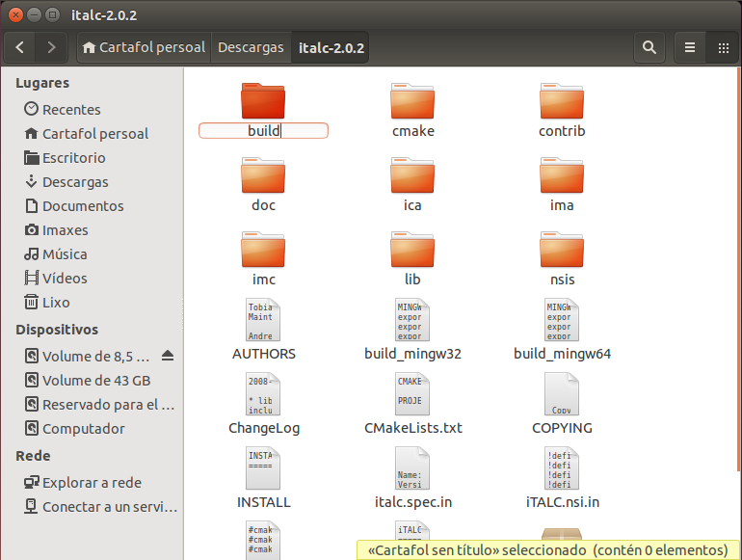742x560 pixels.
Task: Open Reservado para el device
Action: [92, 404]
